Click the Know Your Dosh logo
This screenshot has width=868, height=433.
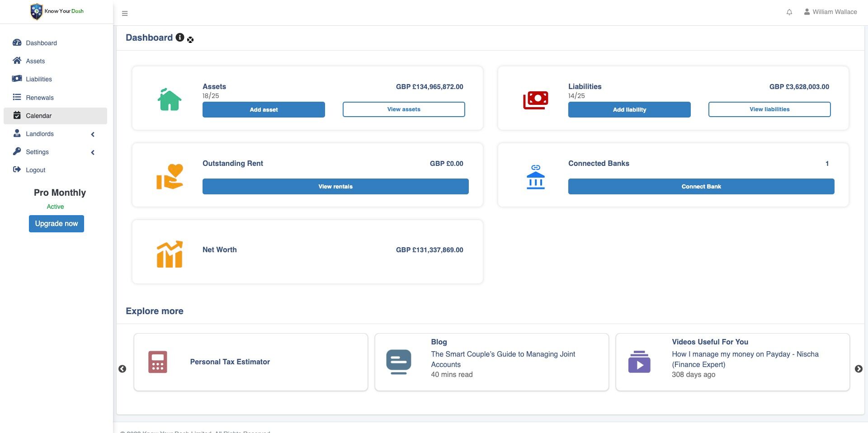click(57, 11)
